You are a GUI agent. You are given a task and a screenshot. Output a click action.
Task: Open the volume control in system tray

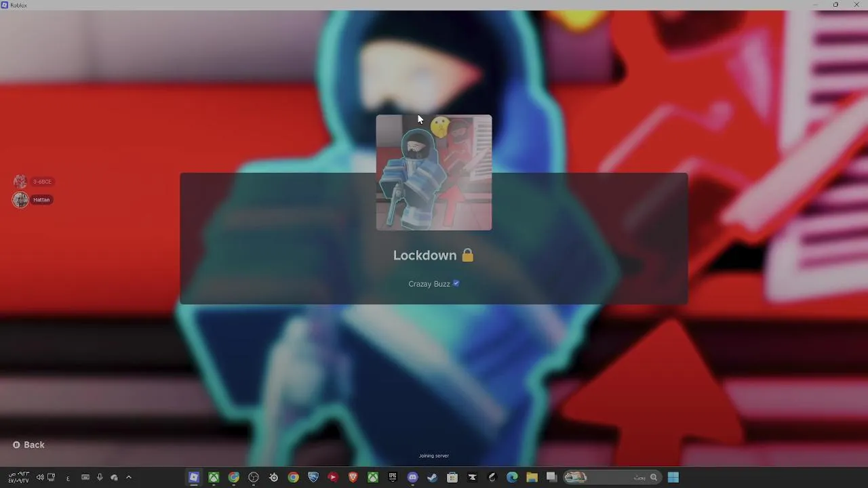[x=40, y=477]
